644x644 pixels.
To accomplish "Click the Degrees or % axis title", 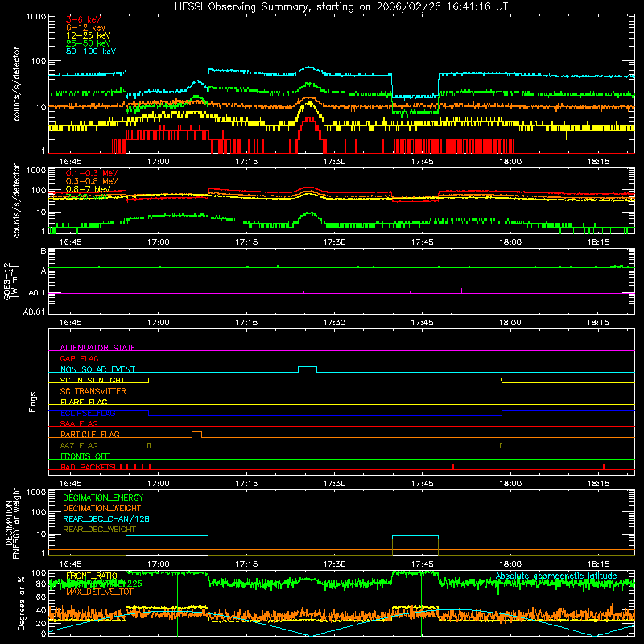I will [x=21, y=603].
